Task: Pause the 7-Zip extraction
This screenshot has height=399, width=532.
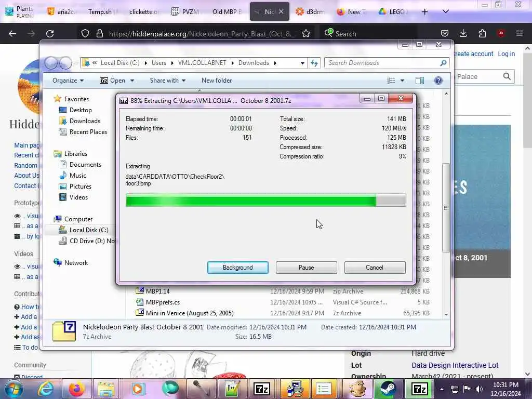Action: (x=306, y=268)
